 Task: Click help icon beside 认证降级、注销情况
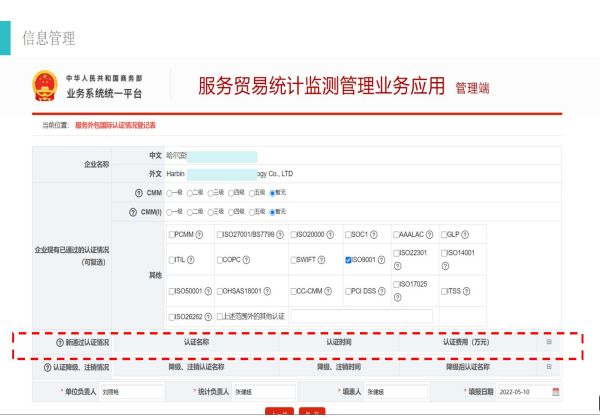(47, 367)
